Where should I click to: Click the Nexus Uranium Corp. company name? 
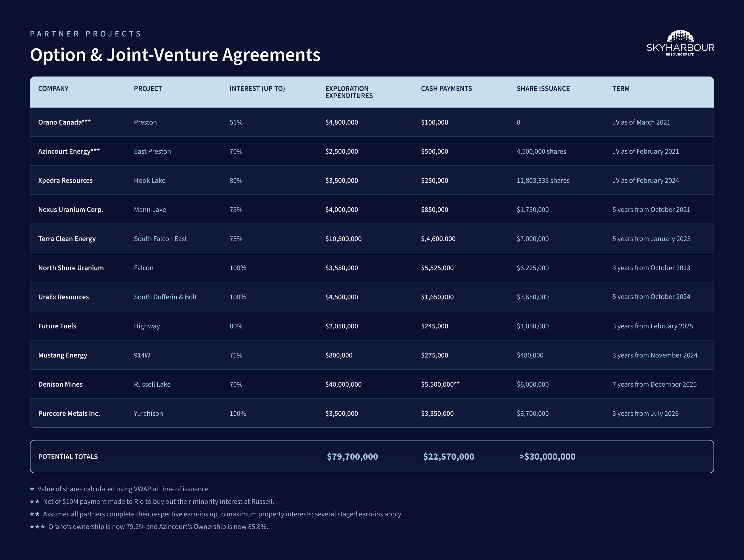[x=71, y=209]
